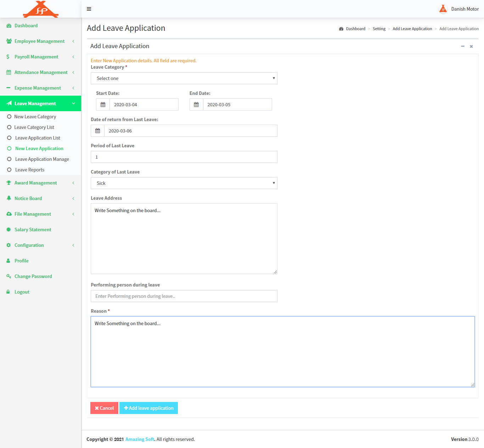Open the Salary Statement menu item
Screen dimensions: 484x448
click(x=33, y=230)
